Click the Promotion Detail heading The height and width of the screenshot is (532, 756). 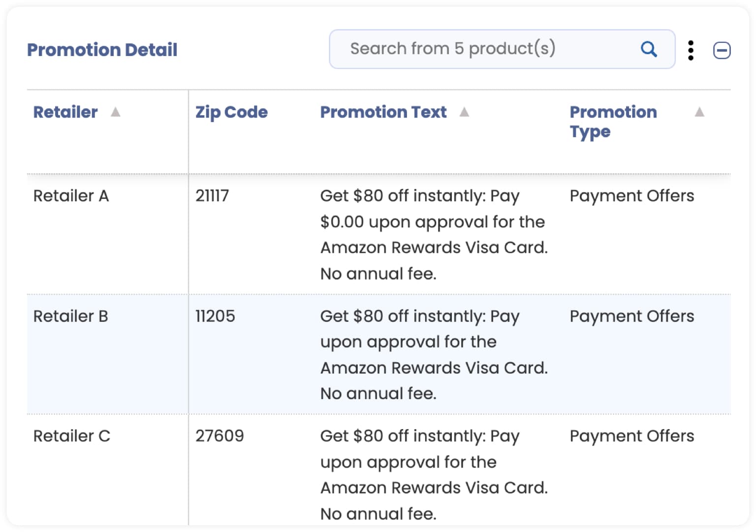(102, 49)
